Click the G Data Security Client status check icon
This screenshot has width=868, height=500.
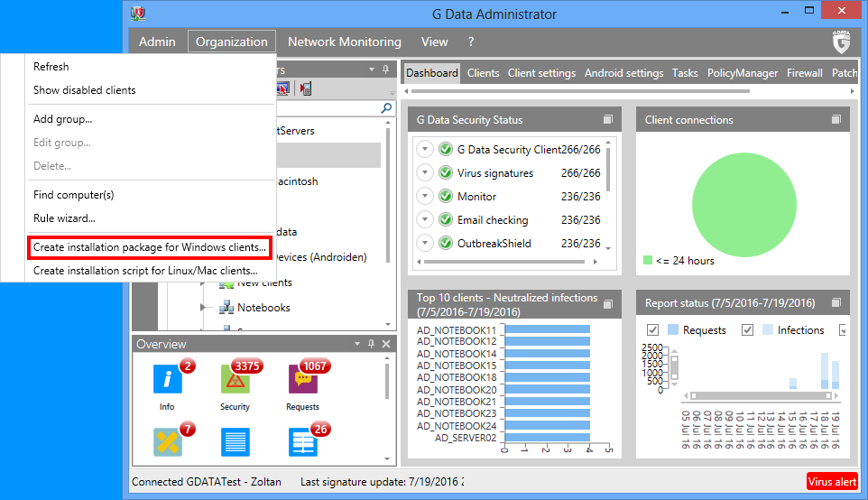click(446, 150)
